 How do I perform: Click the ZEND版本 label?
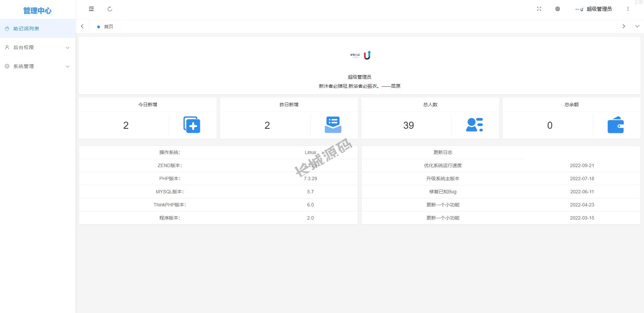tap(170, 165)
